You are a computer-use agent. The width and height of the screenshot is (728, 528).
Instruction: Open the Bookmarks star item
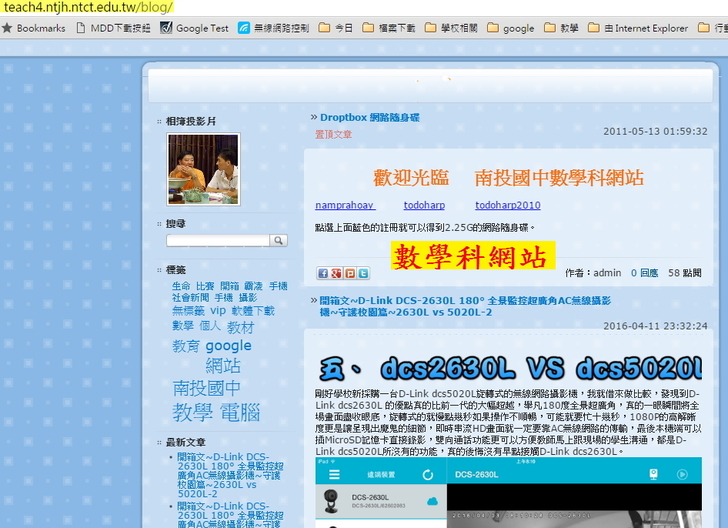pos(33,28)
